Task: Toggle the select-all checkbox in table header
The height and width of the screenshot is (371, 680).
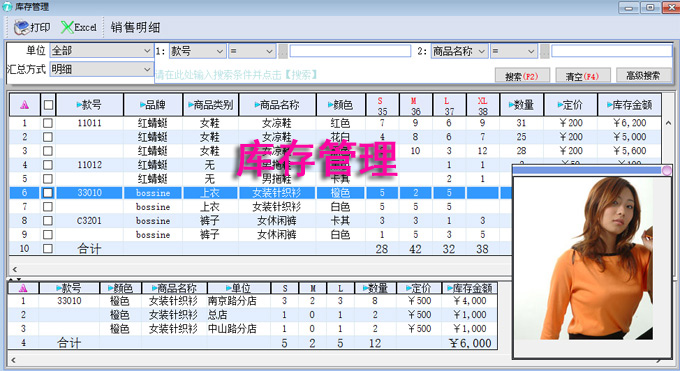Action: click(48, 105)
